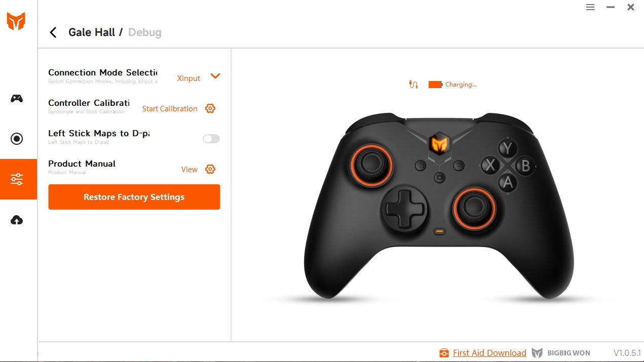The image size is (644, 362).
Task: Click the battery charging indicator
Action: click(435, 85)
